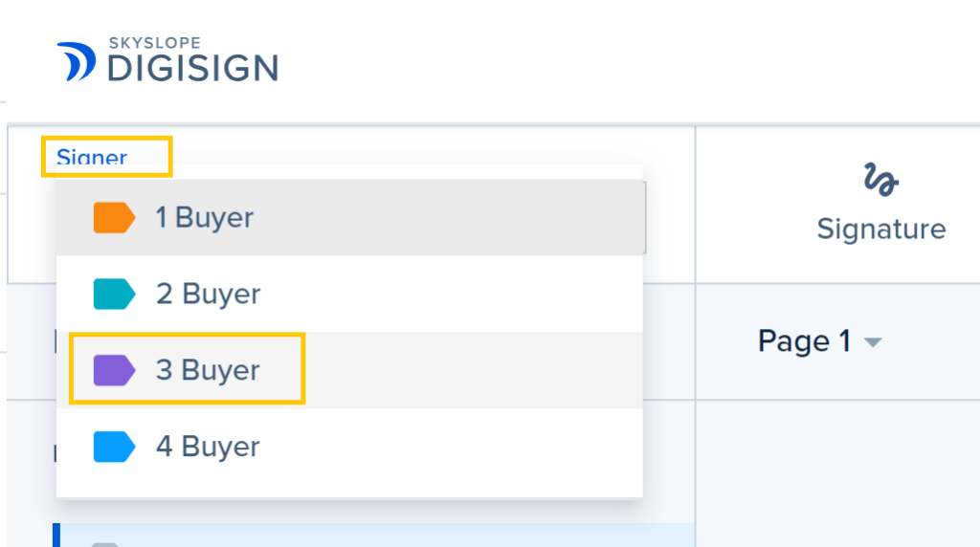Click the teal tag icon for 2 Buyer
Image resolution: width=980 pixels, height=547 pixels.
click(114, 294)
